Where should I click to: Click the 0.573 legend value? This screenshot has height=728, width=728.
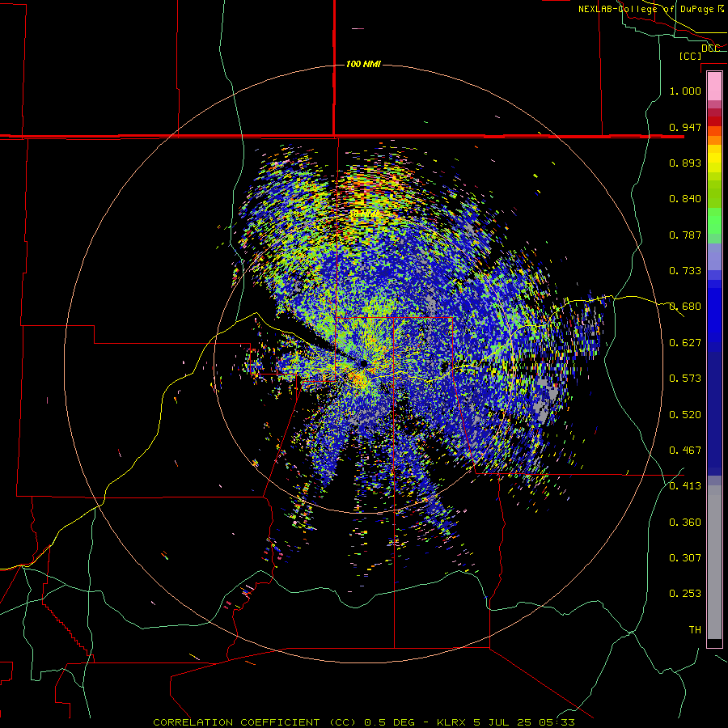pyautogui.click(x=685, y=379)
